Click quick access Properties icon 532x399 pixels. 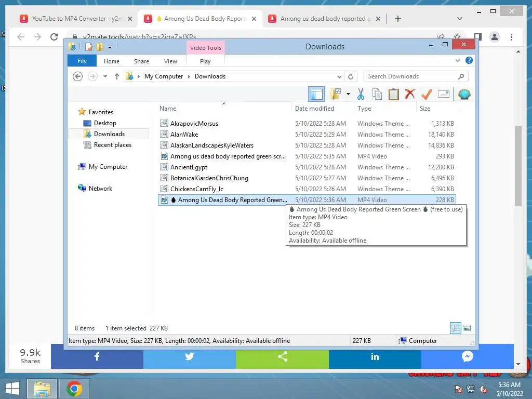pyautogui.click(x=88, y=47)
